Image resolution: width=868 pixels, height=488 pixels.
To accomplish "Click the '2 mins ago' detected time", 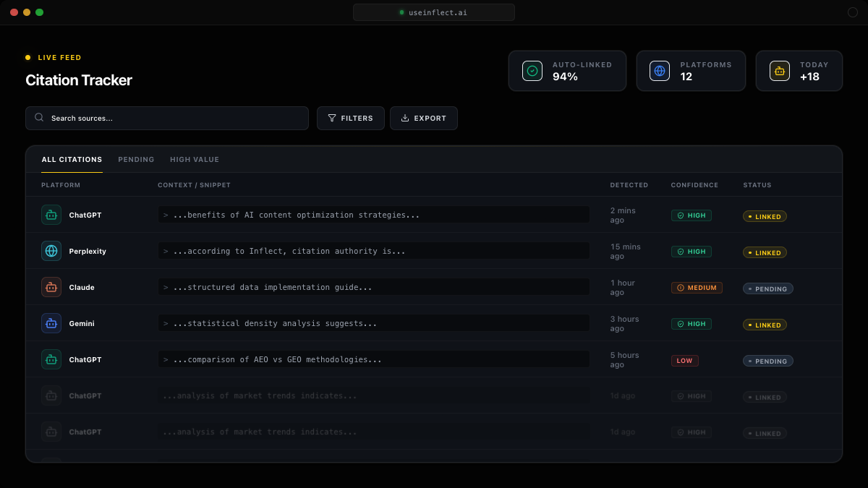I will point(623,215).
